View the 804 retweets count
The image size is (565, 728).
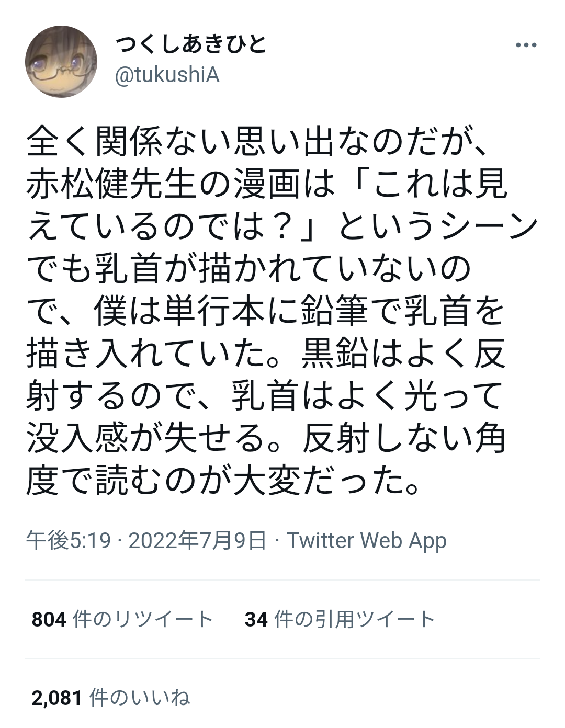[x=49, y=620]
